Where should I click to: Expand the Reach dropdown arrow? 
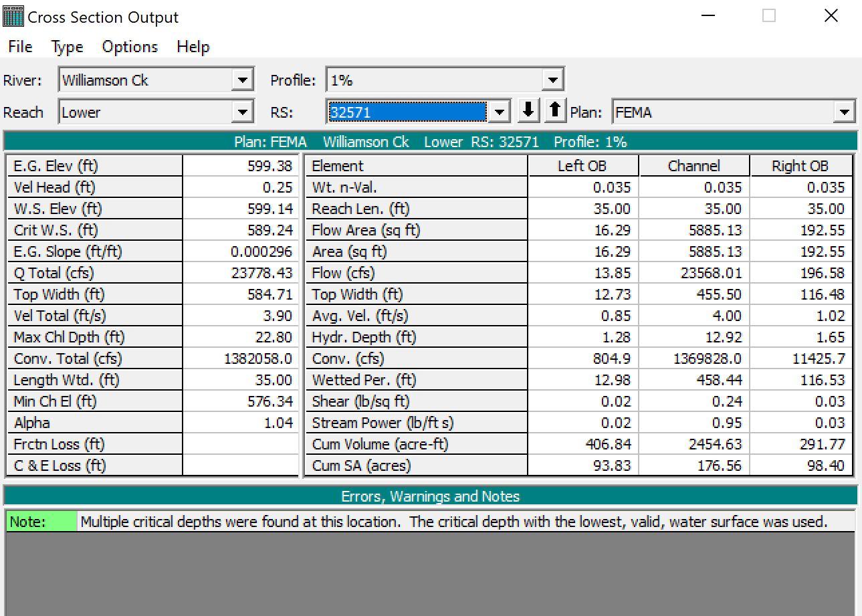click(x=242, y=112)
